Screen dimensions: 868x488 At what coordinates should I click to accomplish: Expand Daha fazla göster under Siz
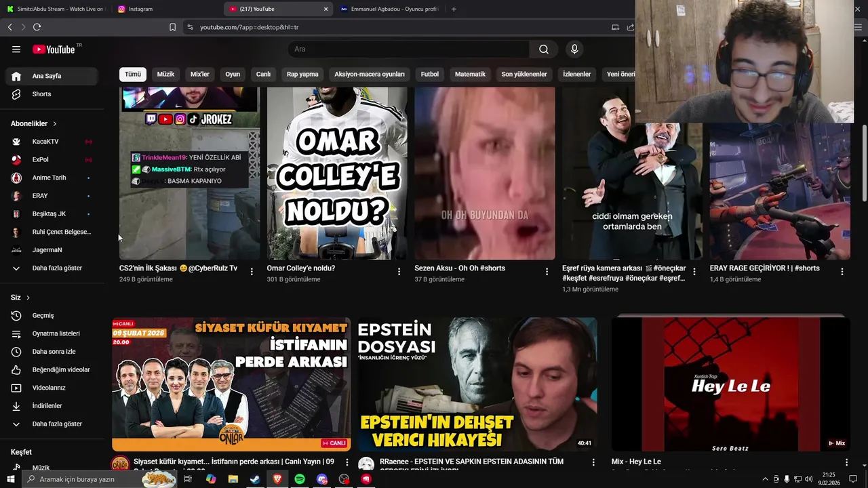(52, 424)
